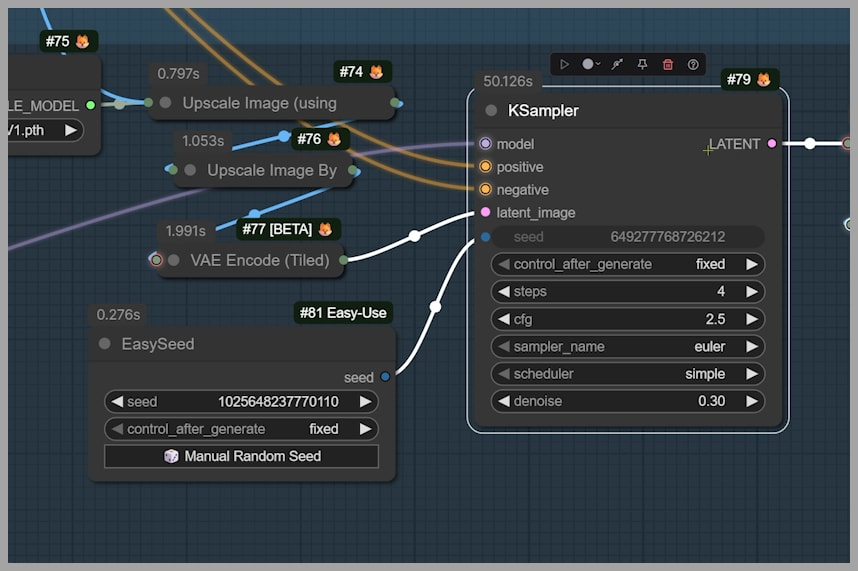Toggle collapse dot on VAE Encode (Tiled)
Image resolution: width=858 pixels, height=571 pixels.
click(174, 260)
